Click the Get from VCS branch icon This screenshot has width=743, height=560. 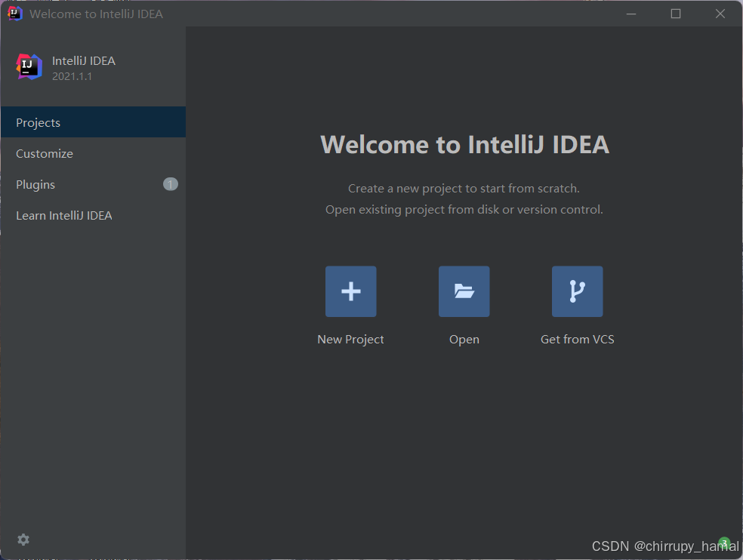(577, 291)
